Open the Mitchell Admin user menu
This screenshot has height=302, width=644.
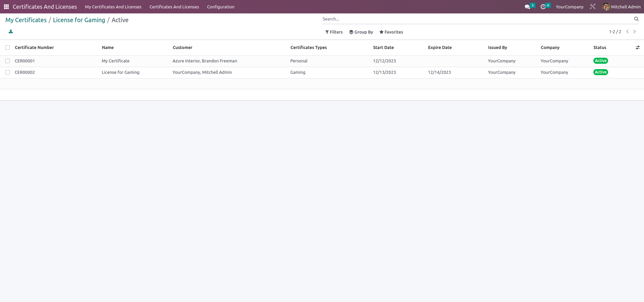click(x=622, y=7)
